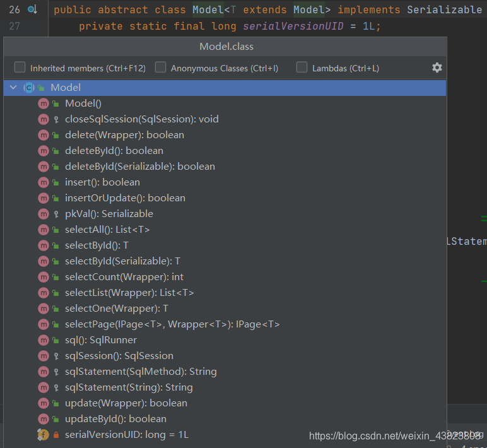Click method icon beside sql(): SqlRunner

click(x=44, y=340)
